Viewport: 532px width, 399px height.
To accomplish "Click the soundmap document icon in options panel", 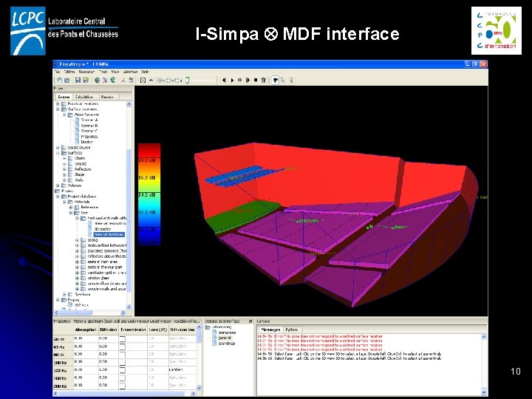I will tap(214, 344).
